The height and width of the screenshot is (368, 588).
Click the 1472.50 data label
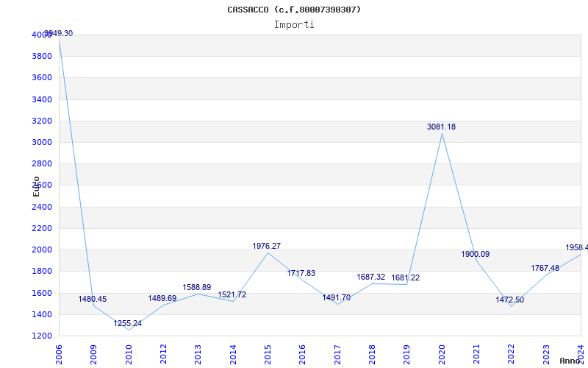pyautogui.click(x=509, y=300)
